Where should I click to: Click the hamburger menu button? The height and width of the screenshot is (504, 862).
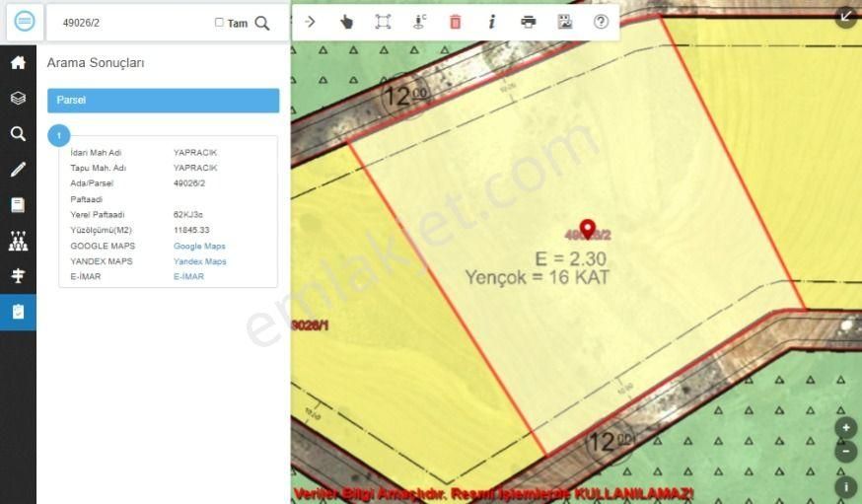[25, 22]
